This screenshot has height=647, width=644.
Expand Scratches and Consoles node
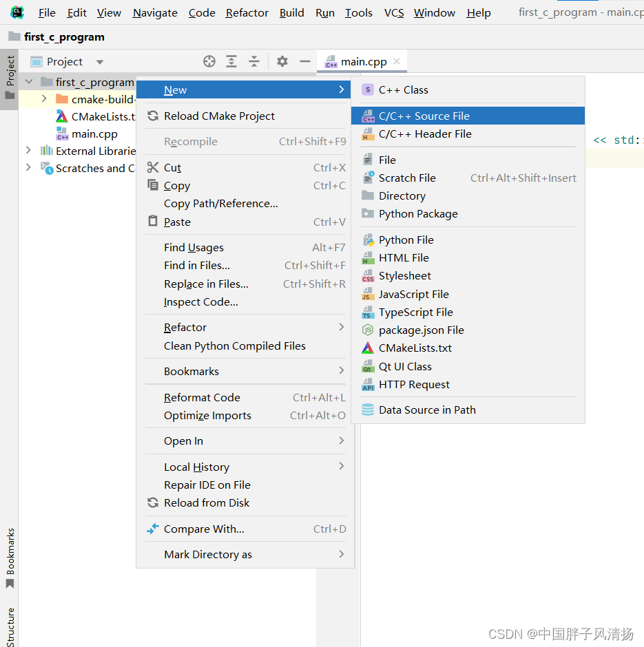click(x=28, y=167)
